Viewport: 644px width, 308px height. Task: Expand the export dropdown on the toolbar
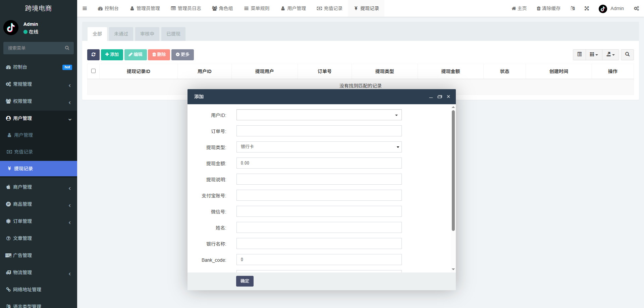click(610, 55)
